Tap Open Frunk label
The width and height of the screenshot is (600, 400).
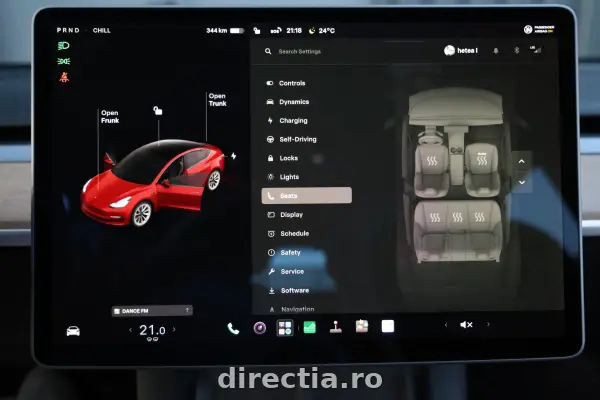110,117
